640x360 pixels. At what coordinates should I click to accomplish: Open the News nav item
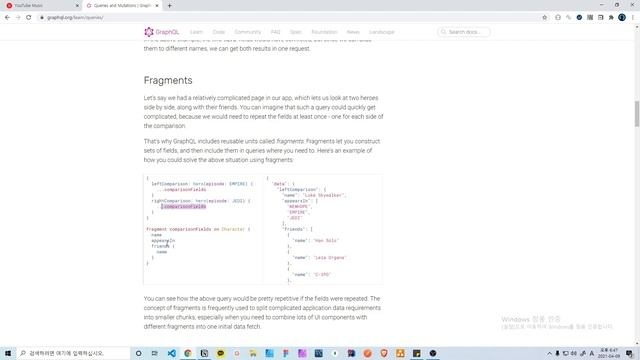[x=353, y=32]
